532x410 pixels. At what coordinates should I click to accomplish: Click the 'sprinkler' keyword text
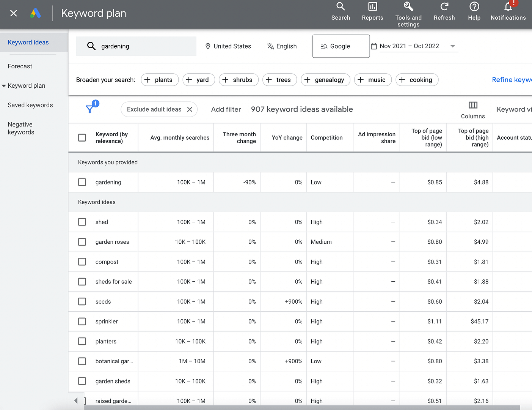[107, 322]
